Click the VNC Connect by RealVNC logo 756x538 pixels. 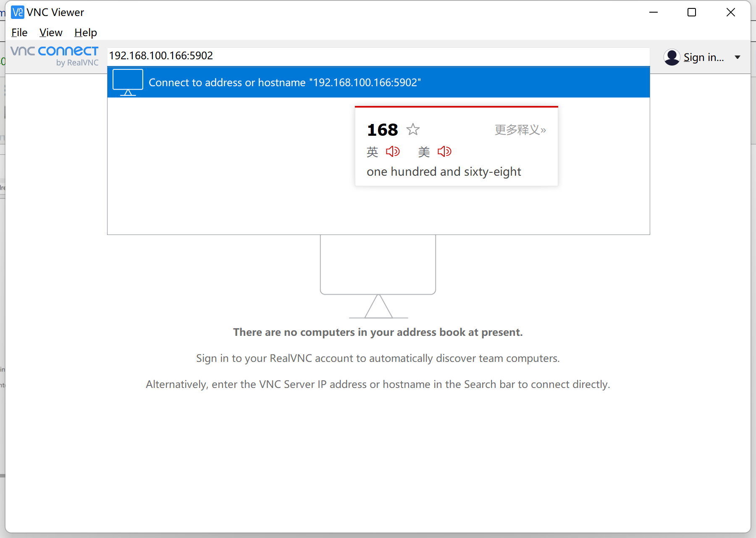(55, 56)
